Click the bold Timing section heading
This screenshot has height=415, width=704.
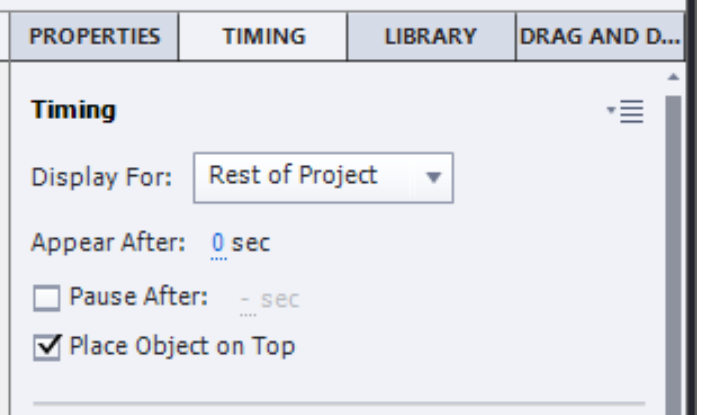(x=73, y=110)
